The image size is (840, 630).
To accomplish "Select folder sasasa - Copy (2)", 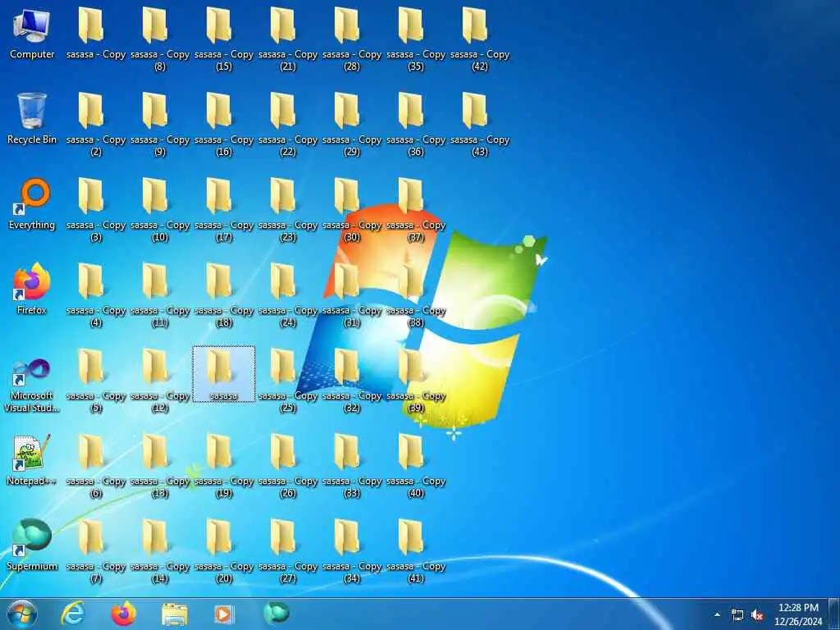I will (x=96, y=125).
